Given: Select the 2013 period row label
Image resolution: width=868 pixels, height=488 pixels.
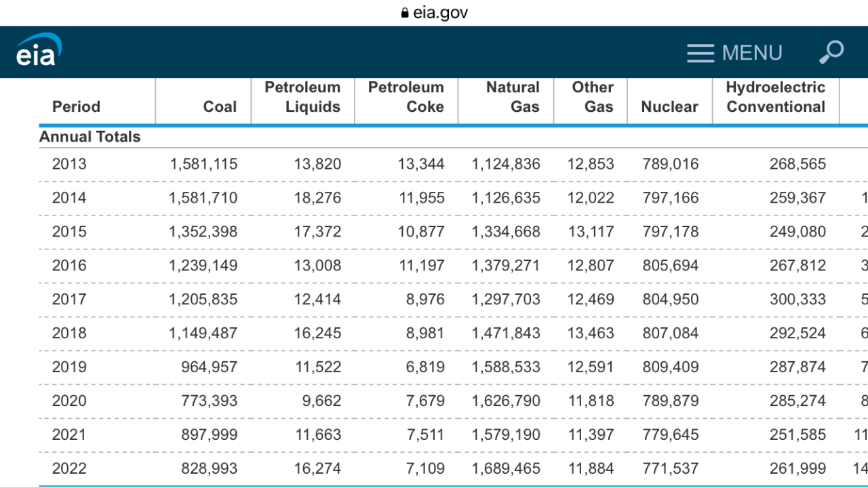Looking at the screenshot, I should tap(69, 164).
